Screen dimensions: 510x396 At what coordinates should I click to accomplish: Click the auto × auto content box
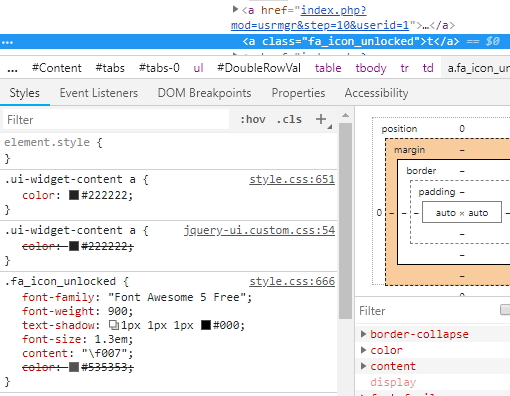coord(462,212)
